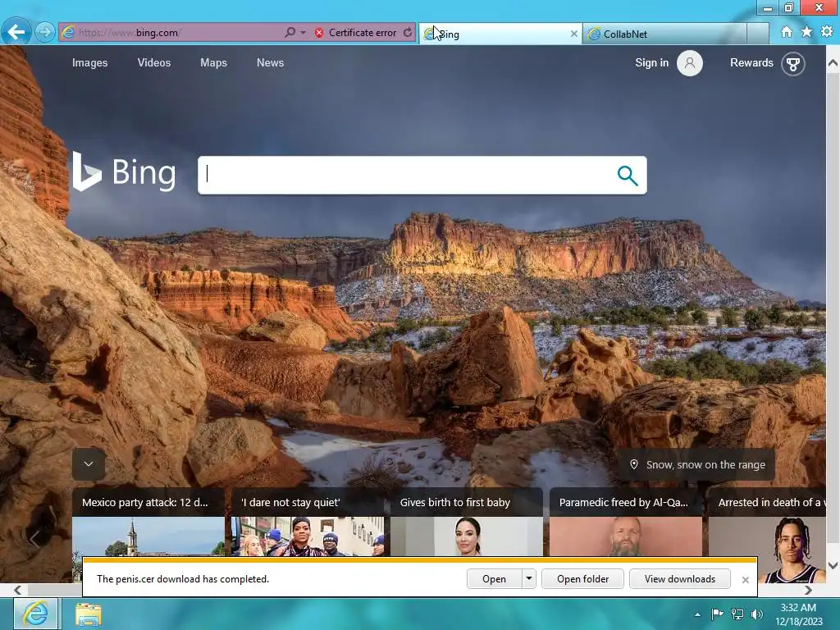The image size is (840, 630).
Task: Click the location pin icon of image caption
Action: tap(634, 464)
